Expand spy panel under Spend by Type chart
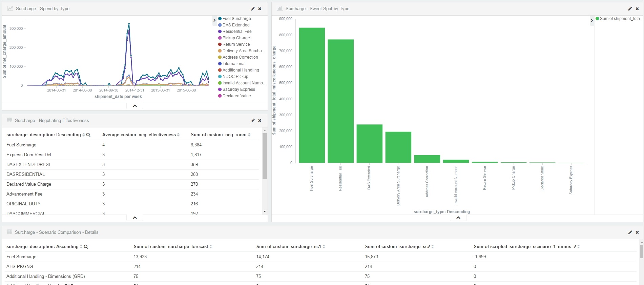Viewport: 644px width, 285px height. click(x=135, y=106)
